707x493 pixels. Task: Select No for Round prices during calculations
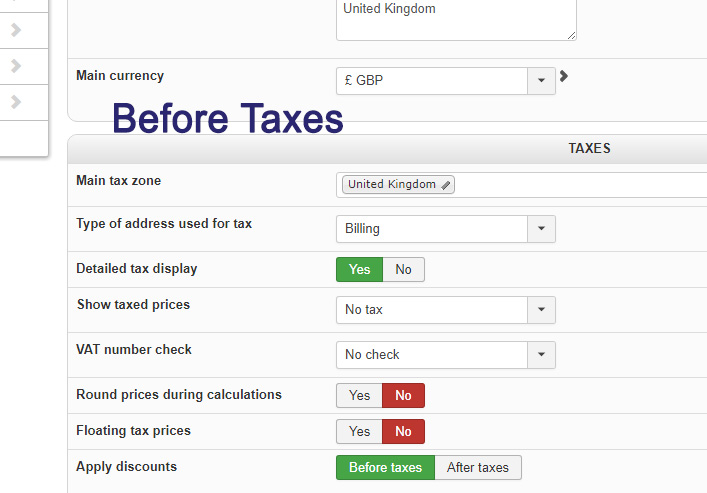[403, 395]
